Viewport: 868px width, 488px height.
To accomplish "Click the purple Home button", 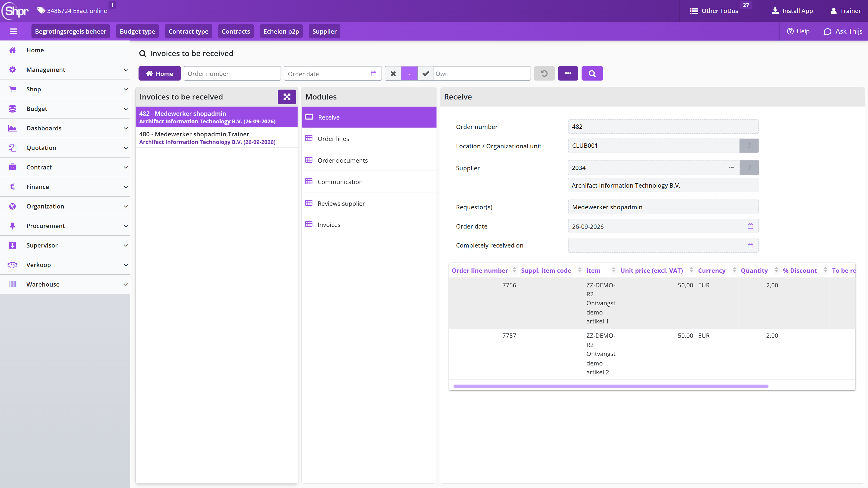I will click(159, 73).
